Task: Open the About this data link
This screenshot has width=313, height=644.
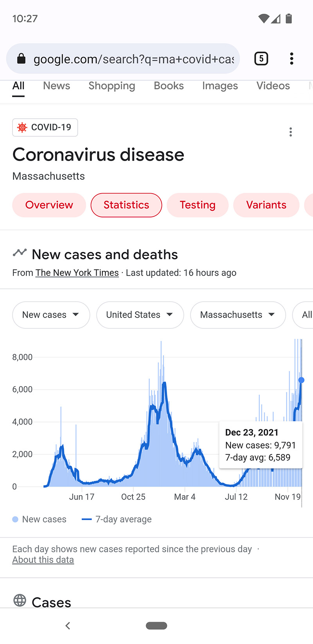Action: (x=43, y=560)
